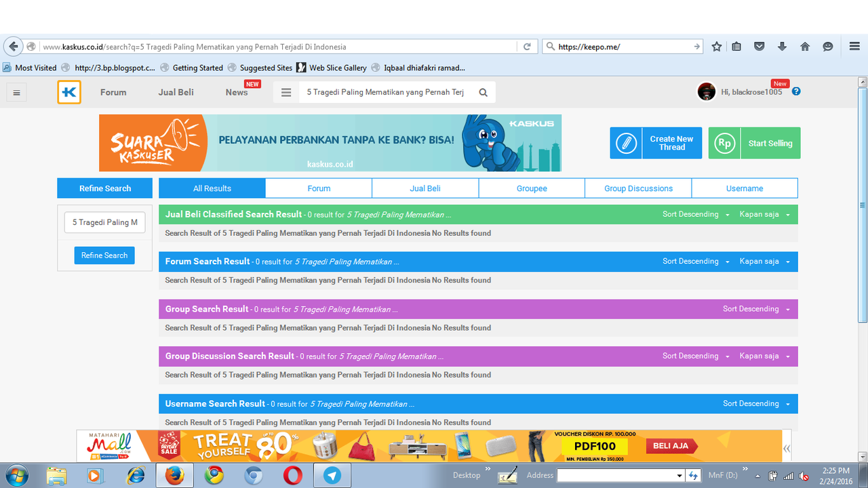The image size is (868, 488).
Task: Open Sort Descending dropdown in Forum Search Result
Action: point(696,261)
